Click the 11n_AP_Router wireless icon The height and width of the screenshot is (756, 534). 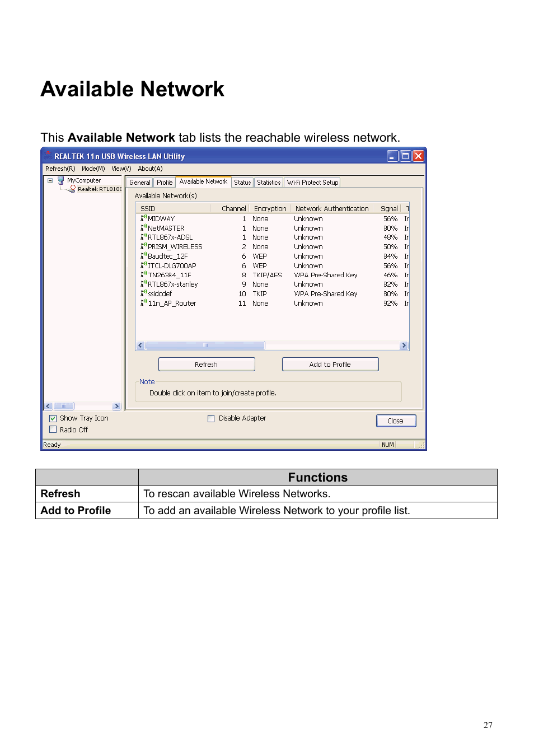[x=144, y=303]
